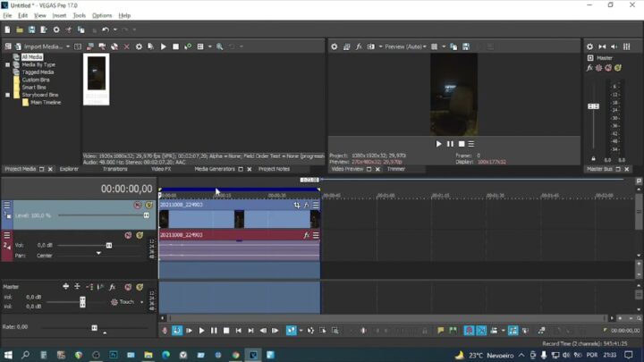Open the Project Media Views dropdown arrow
644x362 pixels.
pos(210,46)
